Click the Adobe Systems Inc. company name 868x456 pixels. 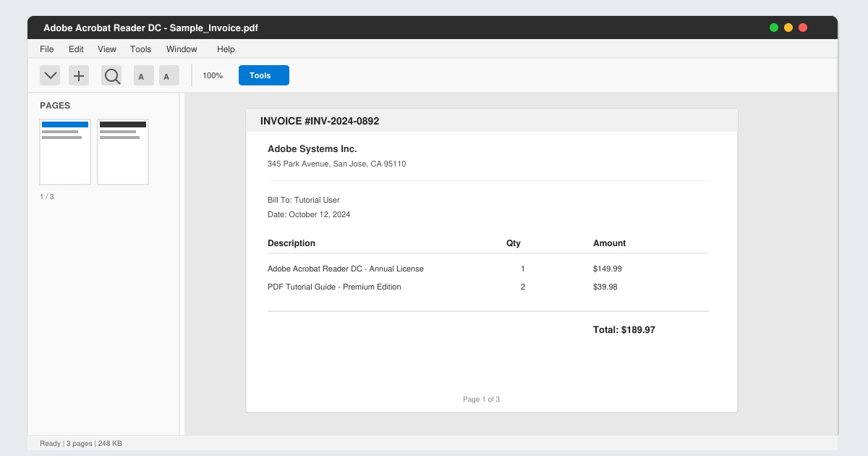(x=312, y=149)
